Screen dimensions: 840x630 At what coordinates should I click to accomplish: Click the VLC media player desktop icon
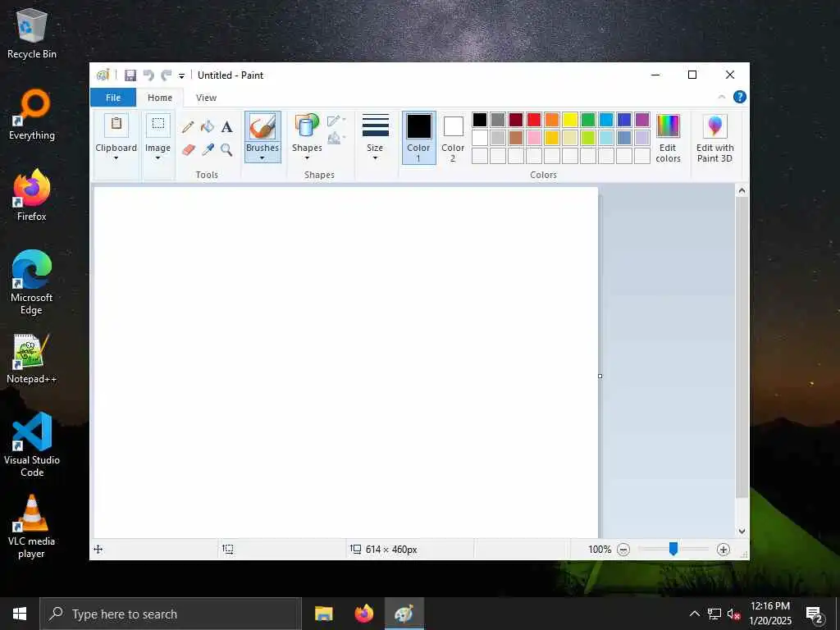coord(32,527)
